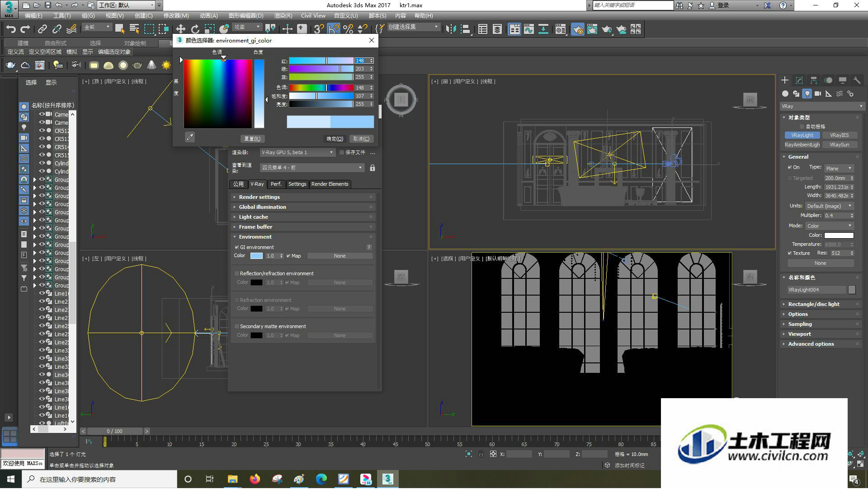This screenshot has height=489, width=868.
Task: Click the VRaySun object type button
Action: pos(839,145)
